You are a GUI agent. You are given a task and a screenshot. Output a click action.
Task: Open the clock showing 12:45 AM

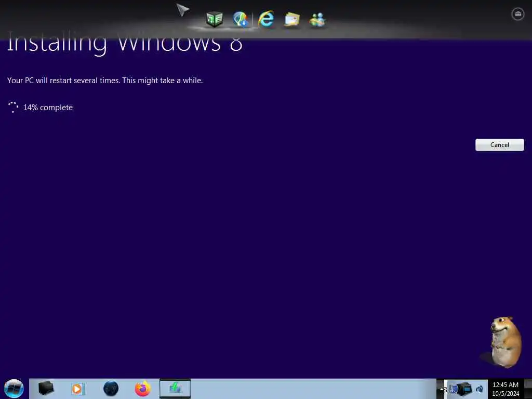[506, 389]
